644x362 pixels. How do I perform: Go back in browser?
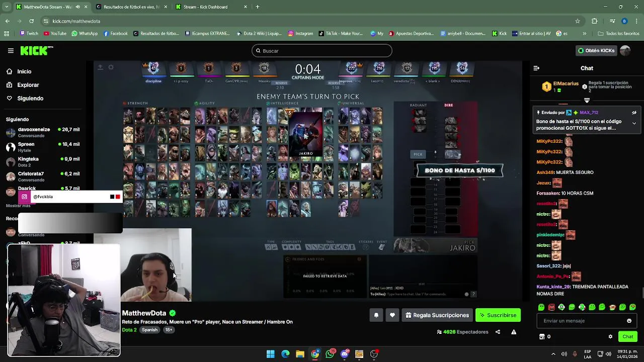(7, 21)
